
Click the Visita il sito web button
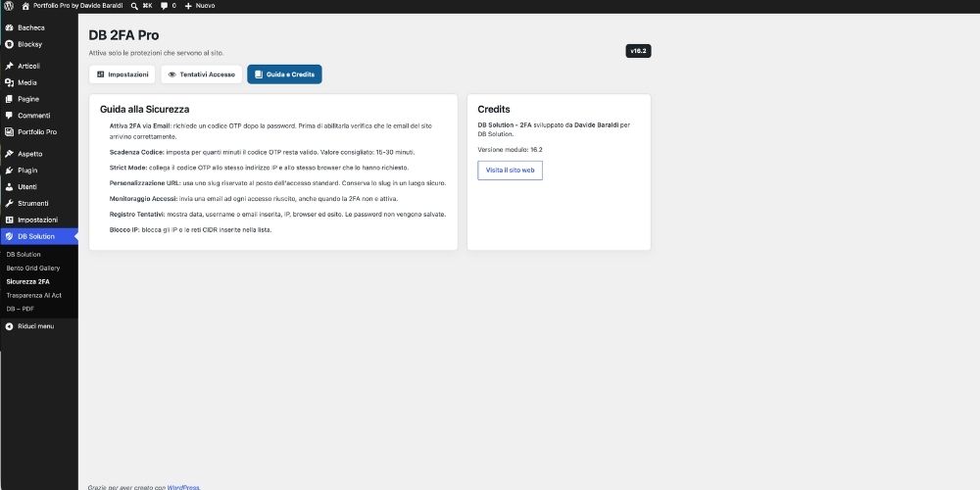510,171
